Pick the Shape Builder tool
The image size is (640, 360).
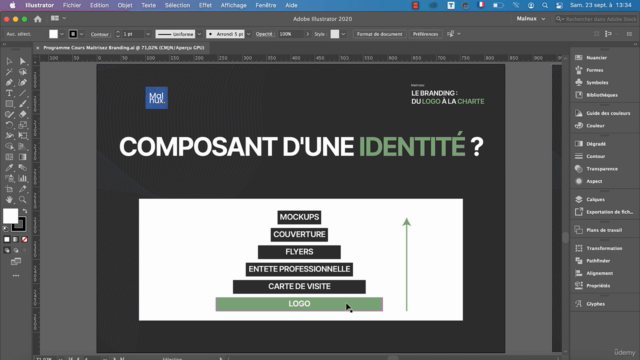pyautogui.click(x=9, y=146)
